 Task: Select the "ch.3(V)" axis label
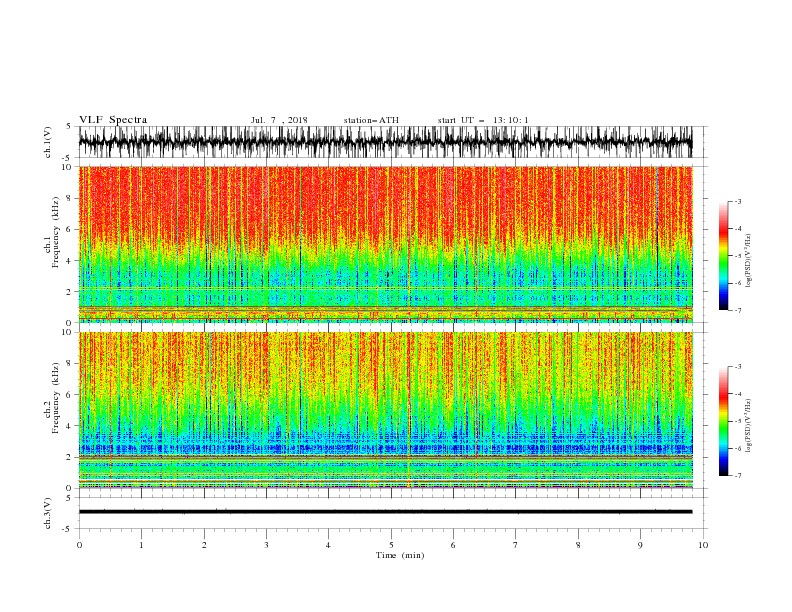(48, 513)
